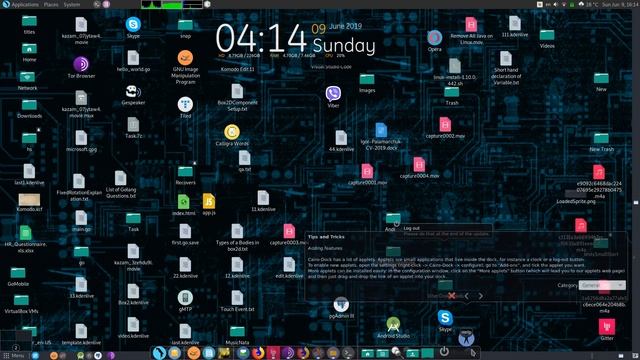
Task: Select the Downloads folder icon
Action: (29, 105)
